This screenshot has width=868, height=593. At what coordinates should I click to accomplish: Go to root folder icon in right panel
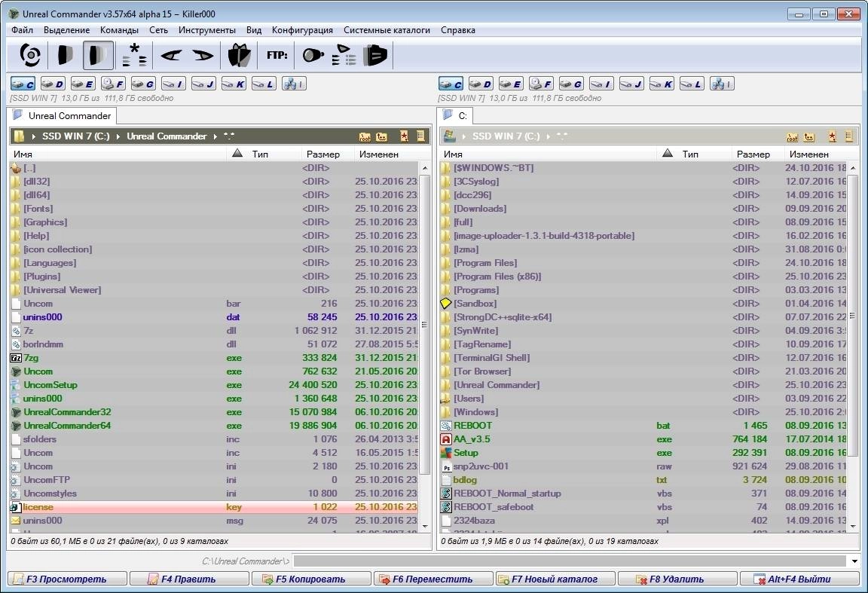[793, 136]
